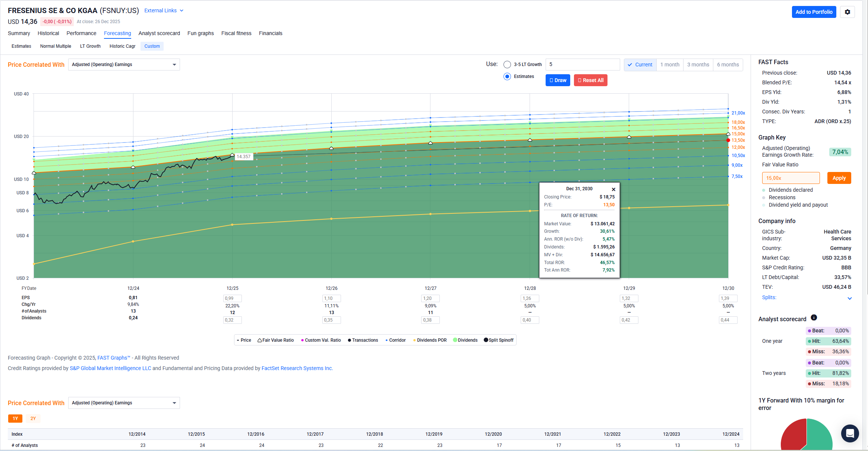The height and width of the screenshot is (451, 868).
Task: Expand the External Links dropdown
Action: (x=164, y=10)
